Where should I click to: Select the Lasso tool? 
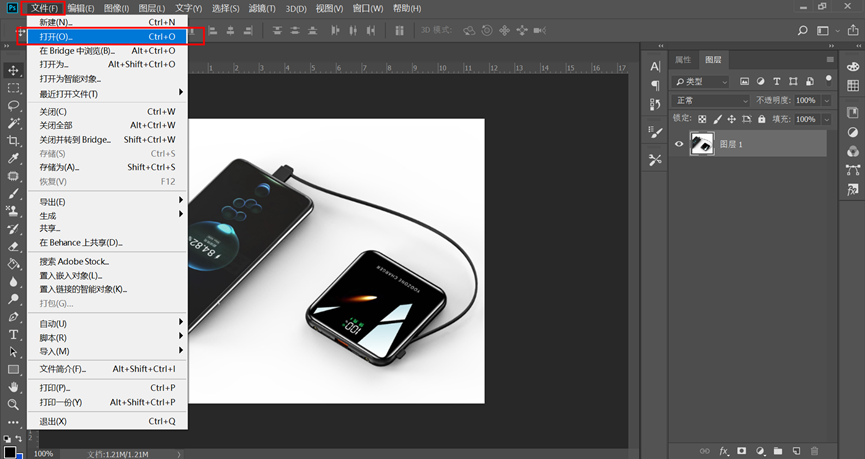click(14, 106)
